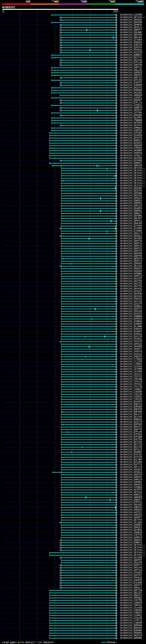
Task: Select the UniRef100_A1D4L7 entry
Action: [x=131, y=156]
